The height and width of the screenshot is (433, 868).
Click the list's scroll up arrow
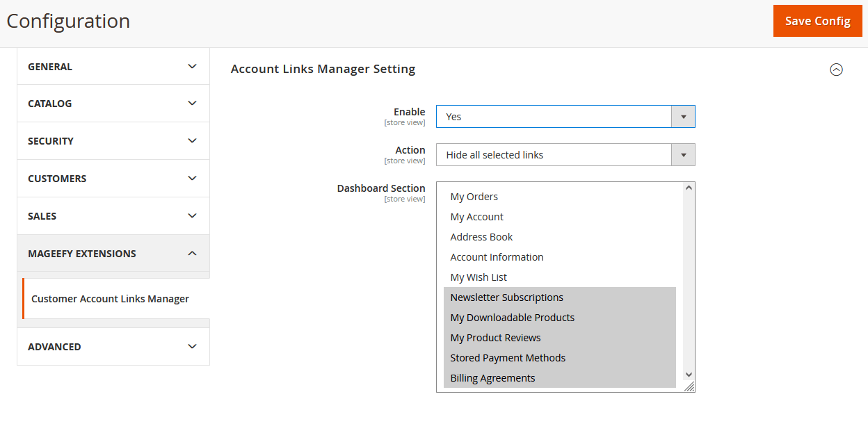coord(689,188)
